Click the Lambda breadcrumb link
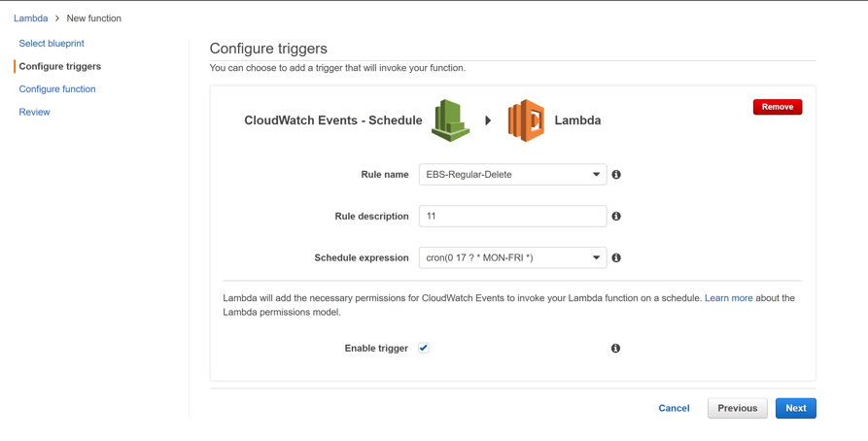 (x=30, y=18)
